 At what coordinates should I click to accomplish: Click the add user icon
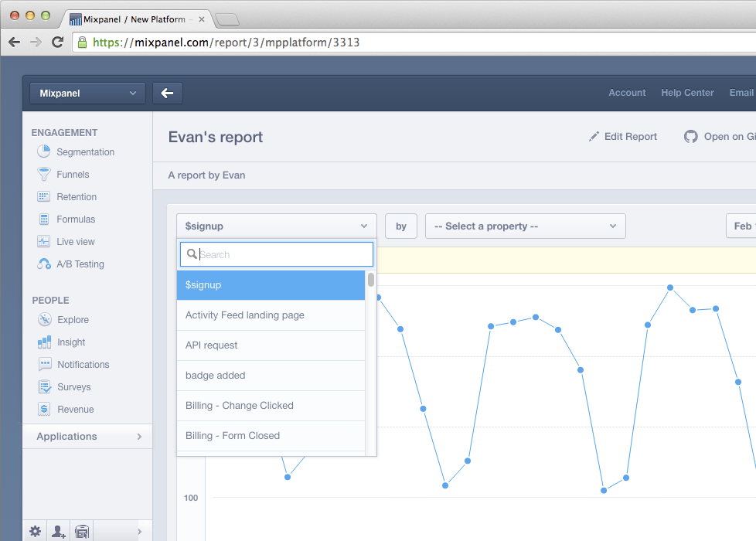tap(58, 532)
